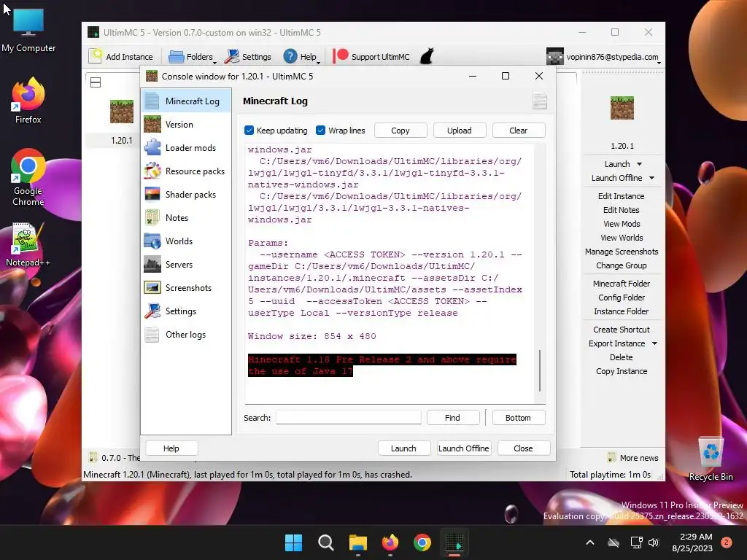Open Windows Start menu

tap(293, 542)
